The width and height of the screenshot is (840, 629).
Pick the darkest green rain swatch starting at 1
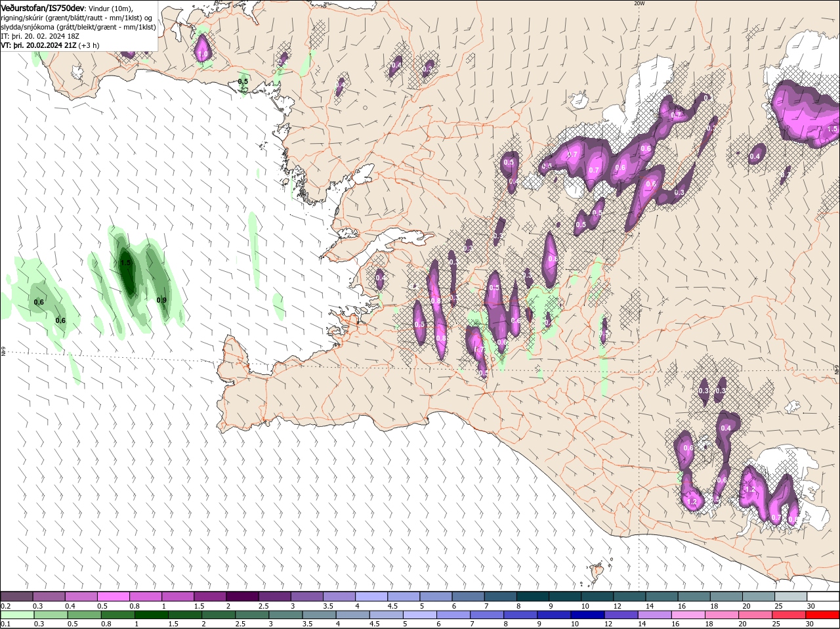pyautogui.click(x=152, y=615)
